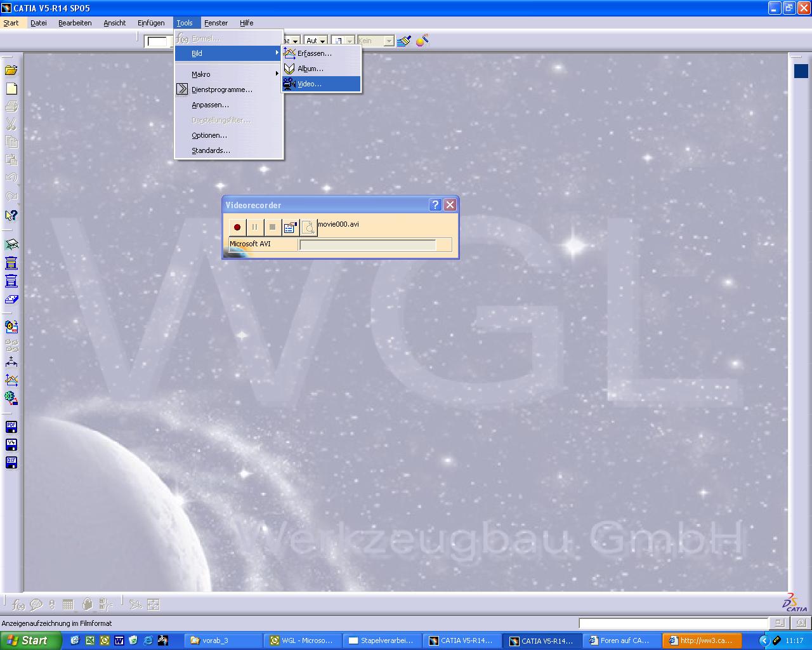Click the Undo icon in left toolbar
The image size is (812, 650).
point(11,178)
